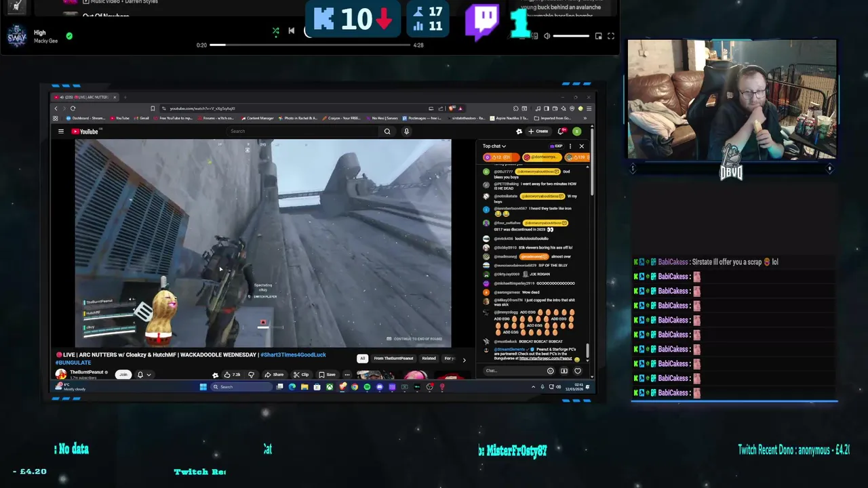
Task: Select the All filter chip
Action: pyautogui.click(x=363, y=359)
